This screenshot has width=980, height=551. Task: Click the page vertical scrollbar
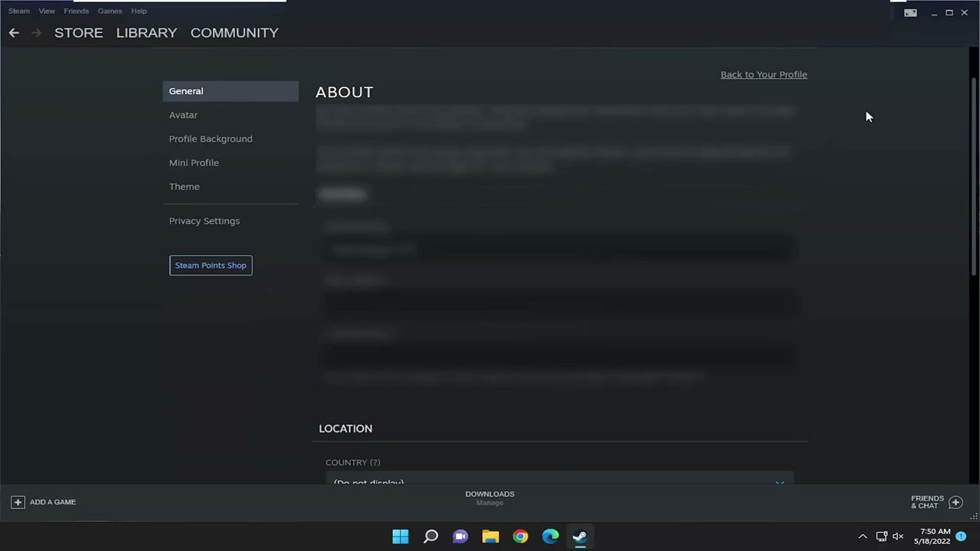[x=974, y=176]
